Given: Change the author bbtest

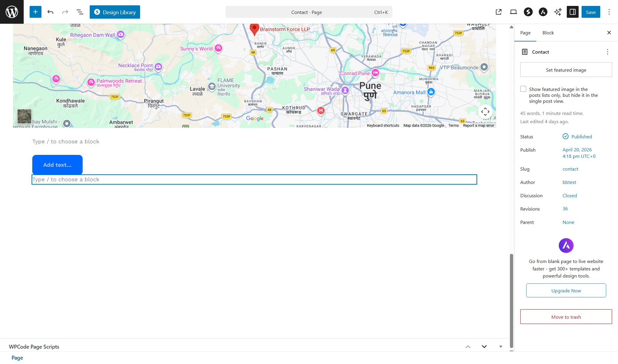Looking at the screenshot, I should click(x=569, y=182).
